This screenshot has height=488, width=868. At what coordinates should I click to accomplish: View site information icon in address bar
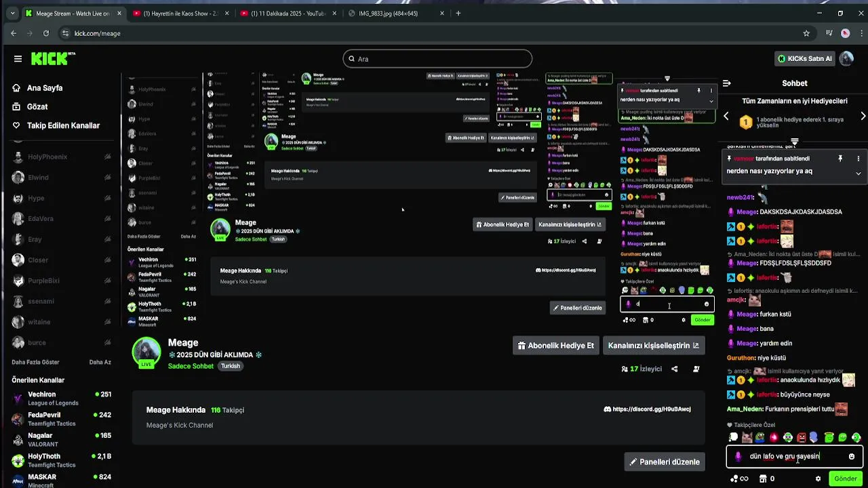click(x=65, y=33)
